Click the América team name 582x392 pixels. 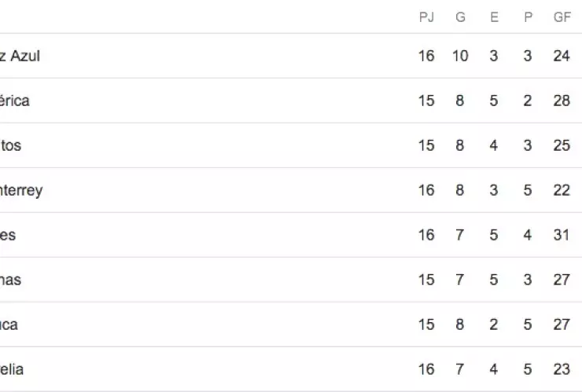pyautogui.click(x=16, y=101)
